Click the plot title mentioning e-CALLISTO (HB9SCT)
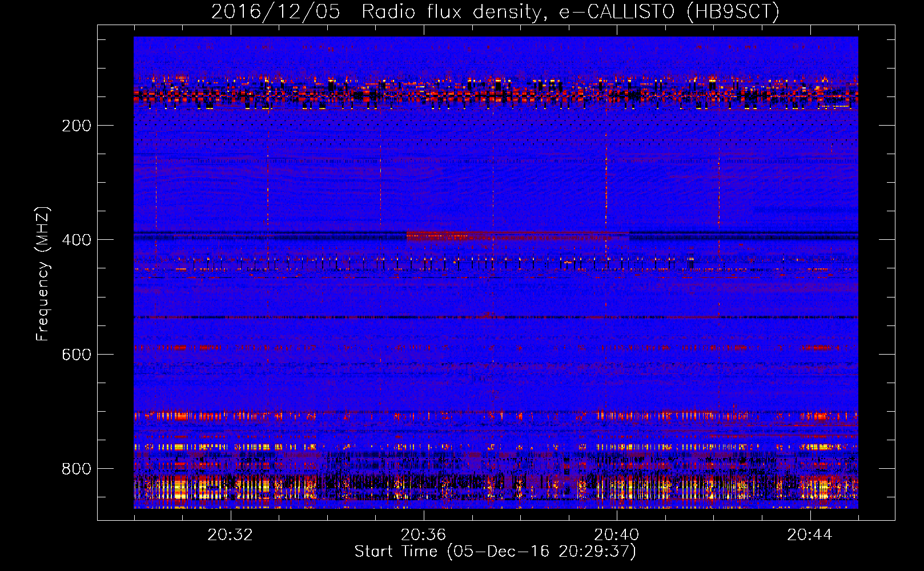The width and height of the screenshot is (924, 571). tap(495, 11)
